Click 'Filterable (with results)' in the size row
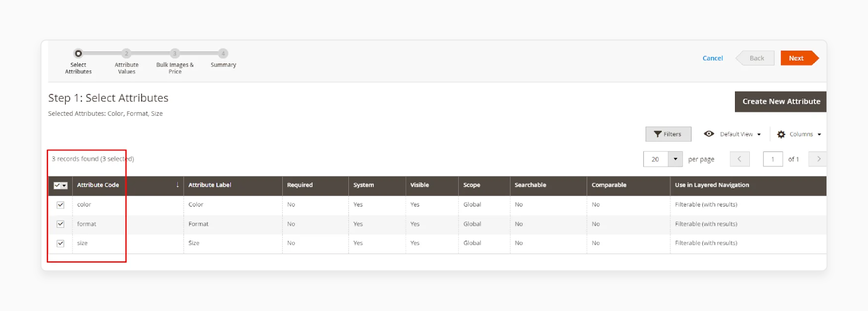This screenshot has height=311, width=868. click(x=706, y=243)
